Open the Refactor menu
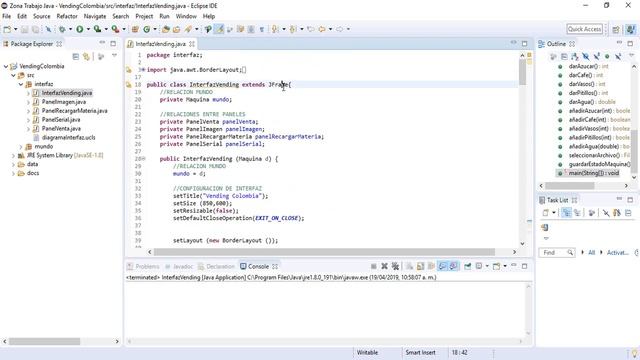This screenshot has width=640, height=360. point(67,16)
